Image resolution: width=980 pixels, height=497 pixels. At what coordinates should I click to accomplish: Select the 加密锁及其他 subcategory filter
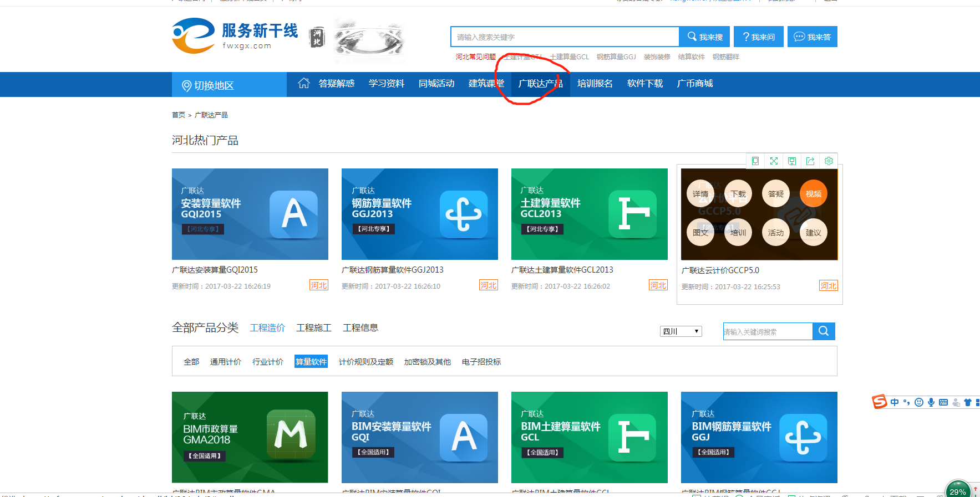click(x=428, y=361)
